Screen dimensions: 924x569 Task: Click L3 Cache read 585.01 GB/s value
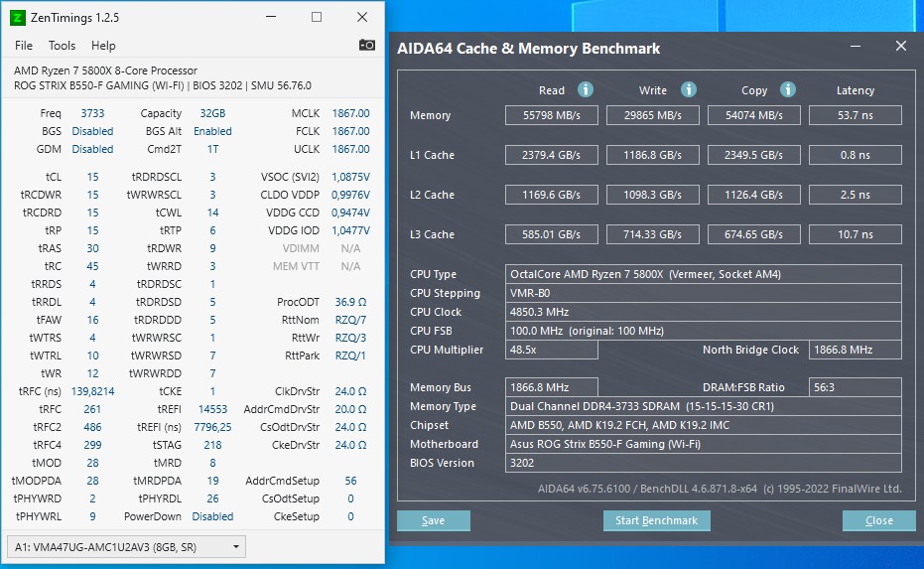552,234
